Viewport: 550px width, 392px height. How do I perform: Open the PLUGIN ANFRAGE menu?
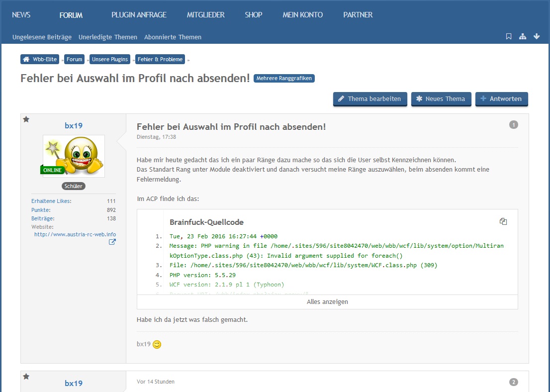(139, 15)
